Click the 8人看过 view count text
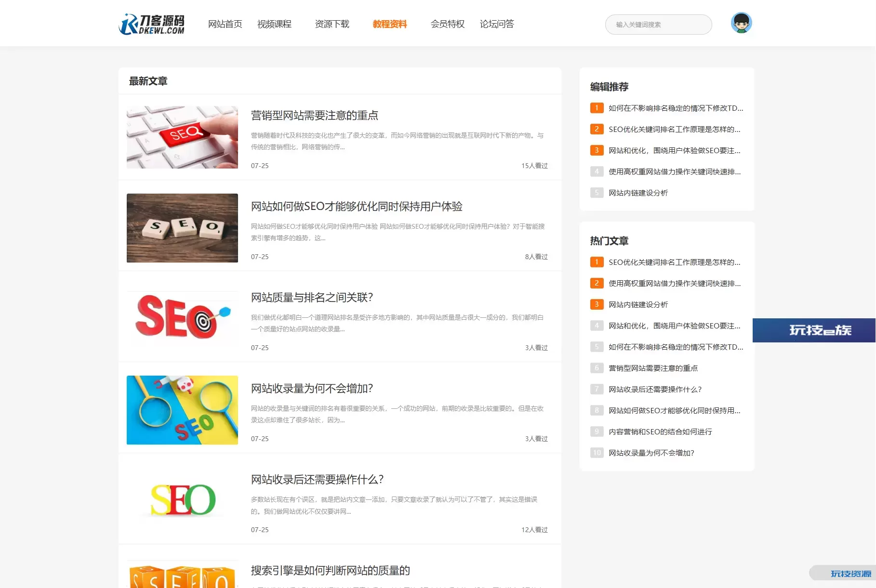Viewport: 876px width, 588px height. [x=536, y=257]
